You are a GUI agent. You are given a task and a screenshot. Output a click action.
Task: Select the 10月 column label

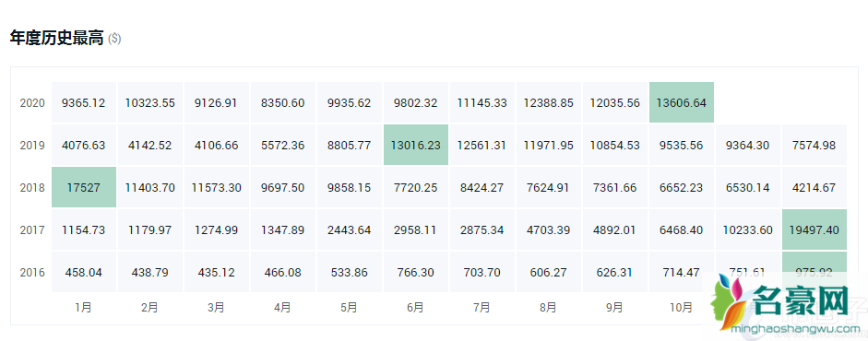coord(682,307)
